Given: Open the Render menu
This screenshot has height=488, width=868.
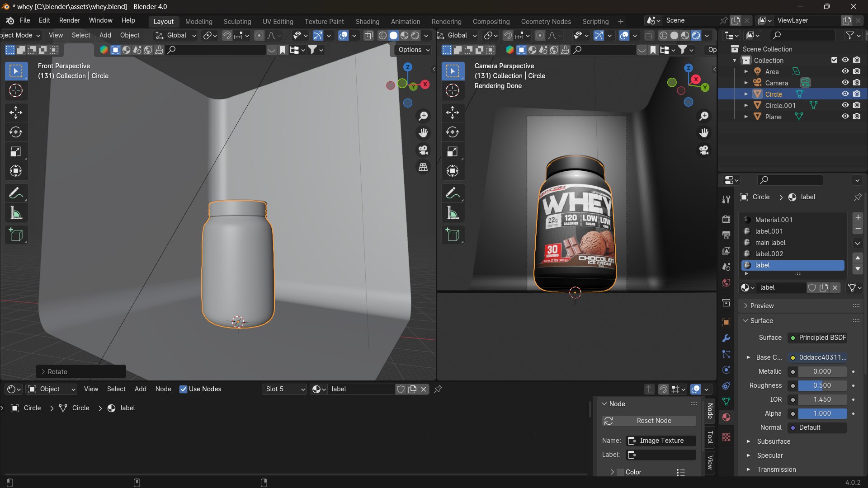Looking at the screenshot, I should point(70,20).
